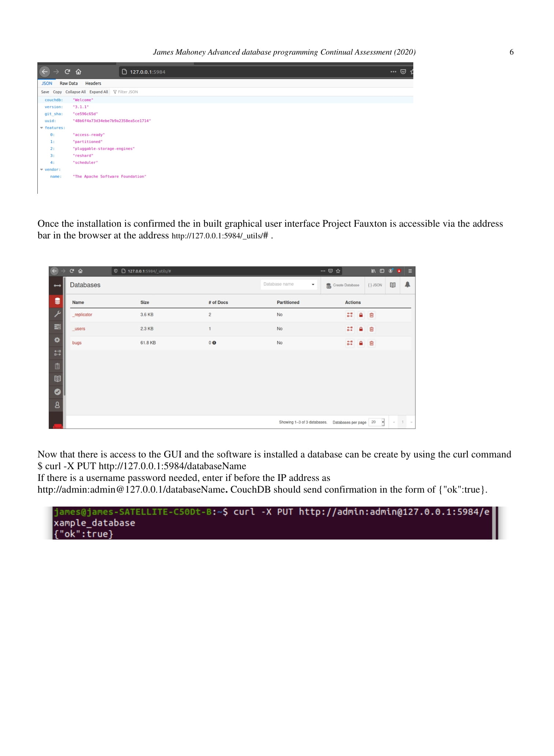
Task: Delete the _replicator database via trash icon
Action: pyautogui.click(x=372, y=315)
